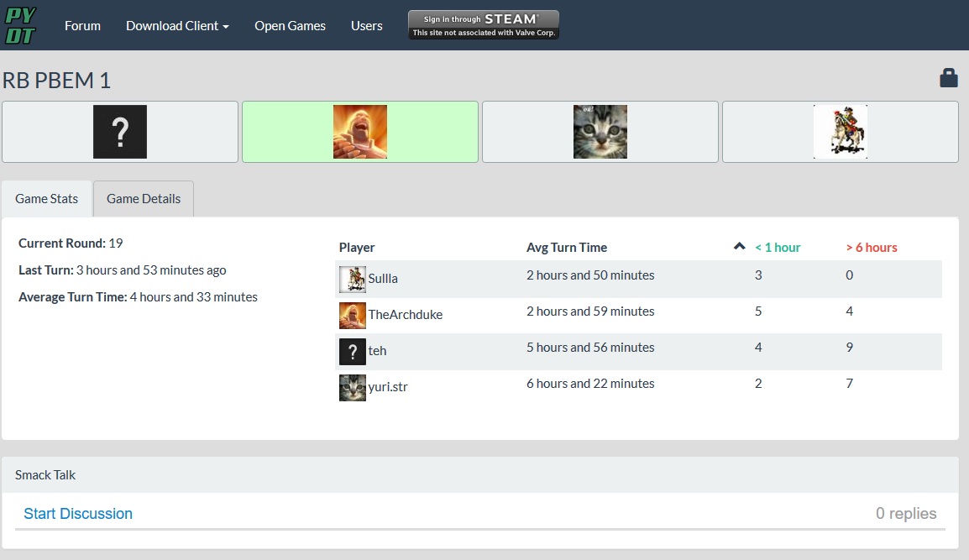Sort the table by Player column
Screen dimensions: 969x560
357,248
